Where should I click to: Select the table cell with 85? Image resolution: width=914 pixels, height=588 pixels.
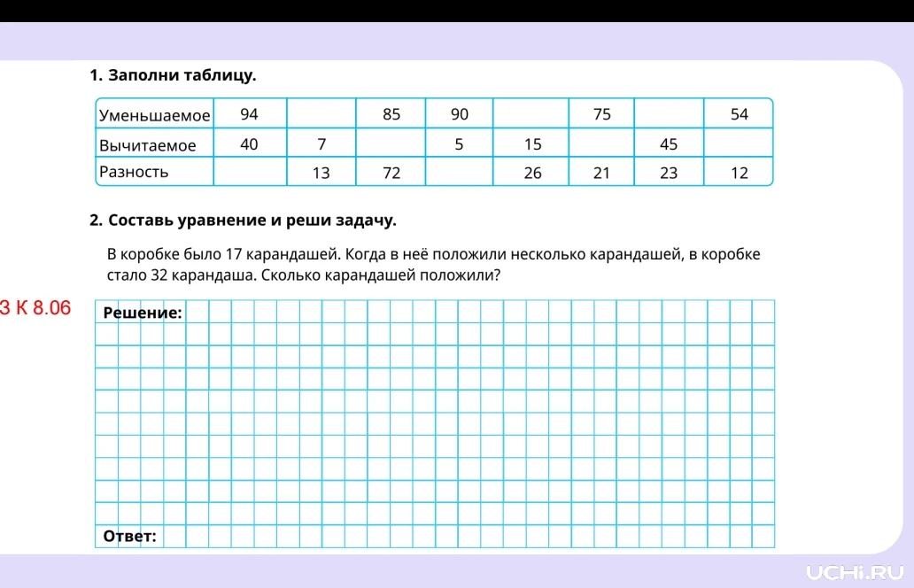pos(391,113)
